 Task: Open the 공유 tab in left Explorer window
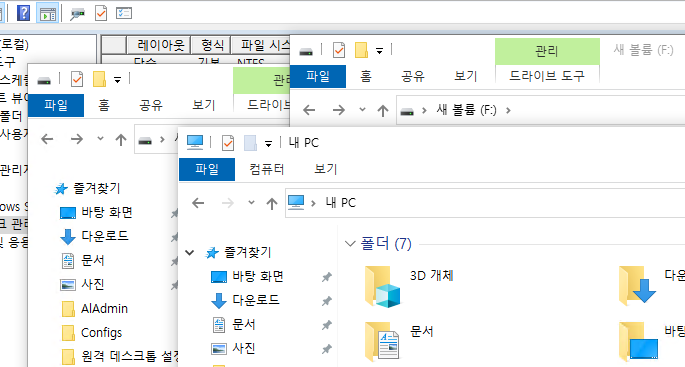151,105
